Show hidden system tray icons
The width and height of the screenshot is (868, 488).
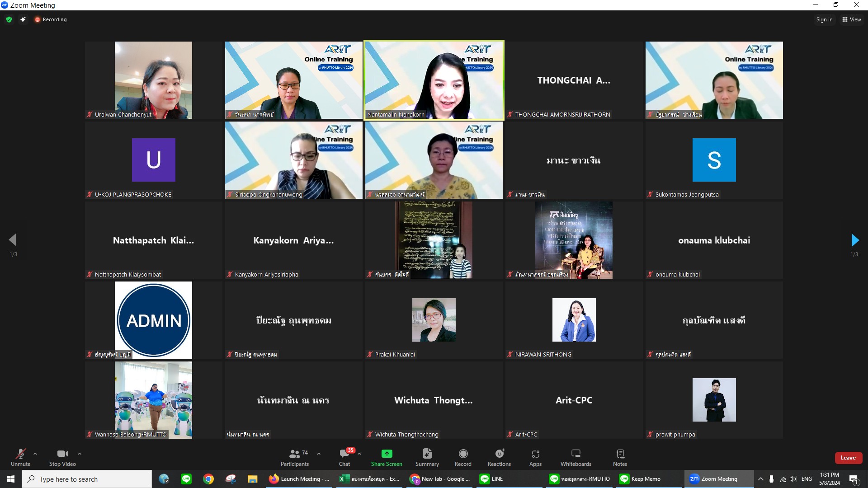[760, 479]
